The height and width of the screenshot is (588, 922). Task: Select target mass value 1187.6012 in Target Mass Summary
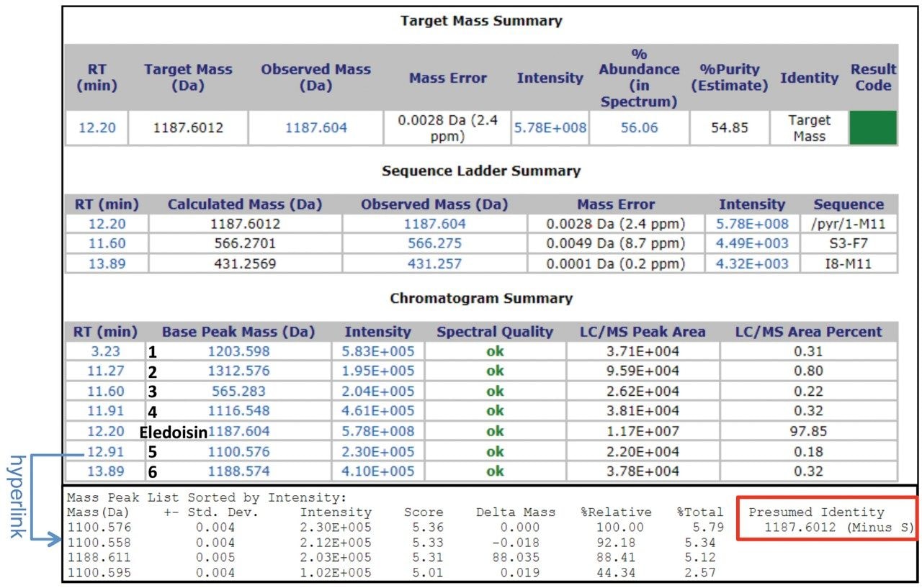coord(188,128)
